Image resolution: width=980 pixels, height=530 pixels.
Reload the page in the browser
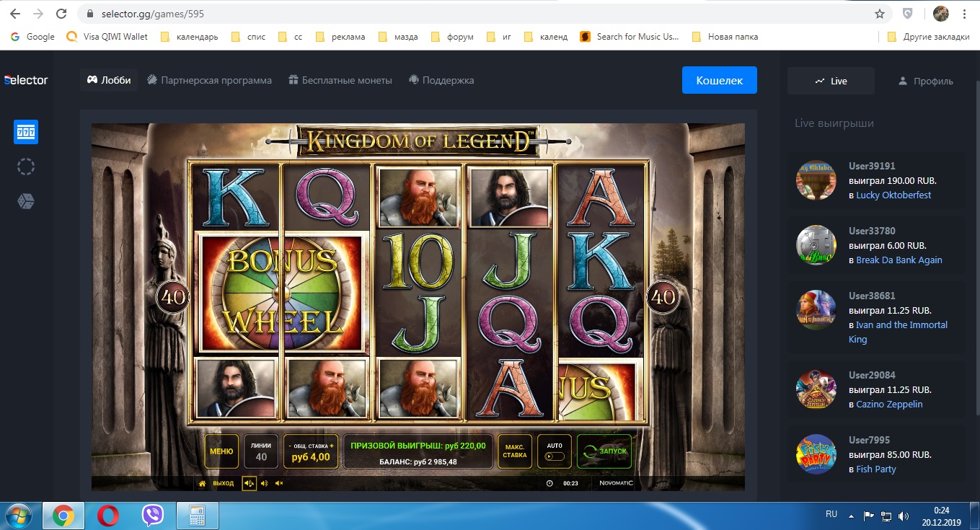coord(62,14)
